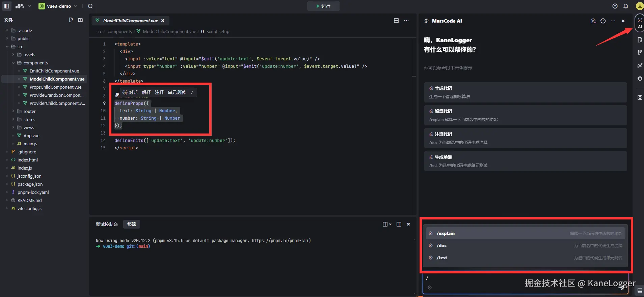The width and height of the screenshot is (644, 297).
Task: Open source control branch icon in right sidebar
Action: (x=640, y=53)
